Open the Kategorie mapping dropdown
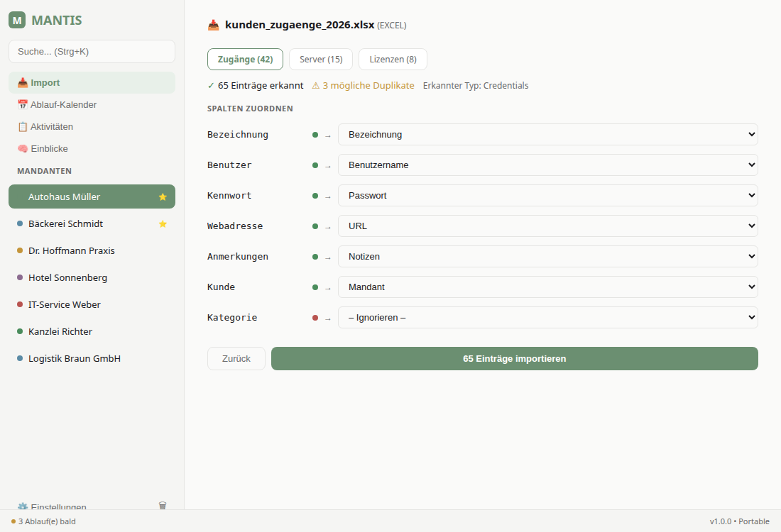The height and width of the screenshot is (532, 781). tap(547, 318)
